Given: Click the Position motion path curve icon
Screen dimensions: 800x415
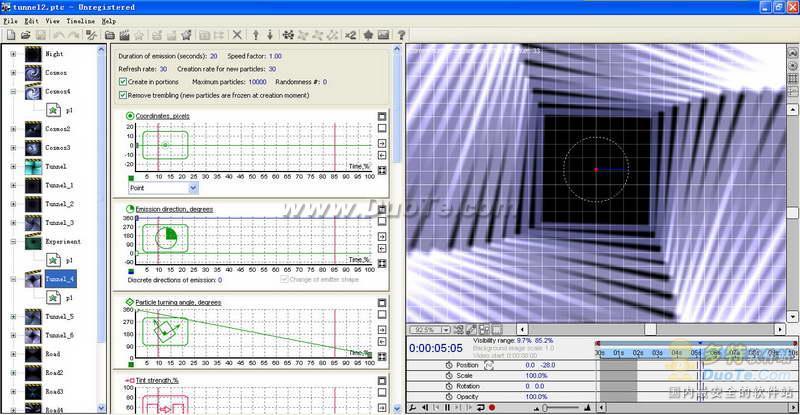Looking at the screenshot, I should [489, 365].
